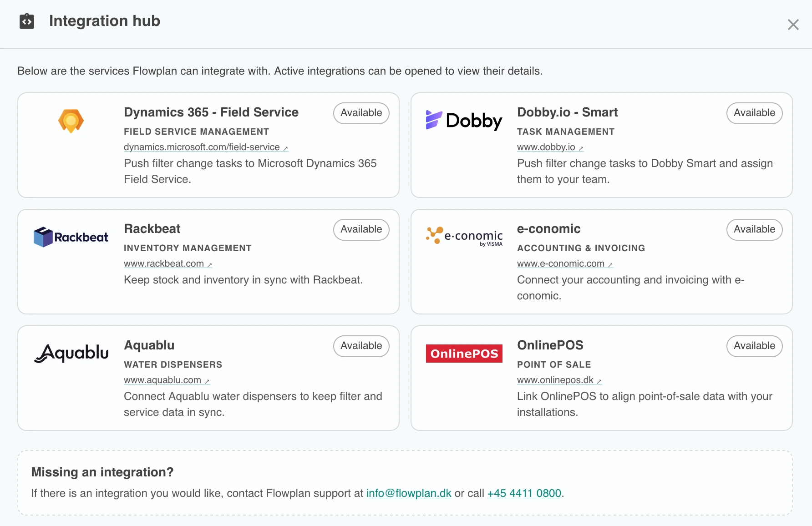Click the Dynamics 365 Field Service logo
The image size is (812, 526).
click(71, 121)
